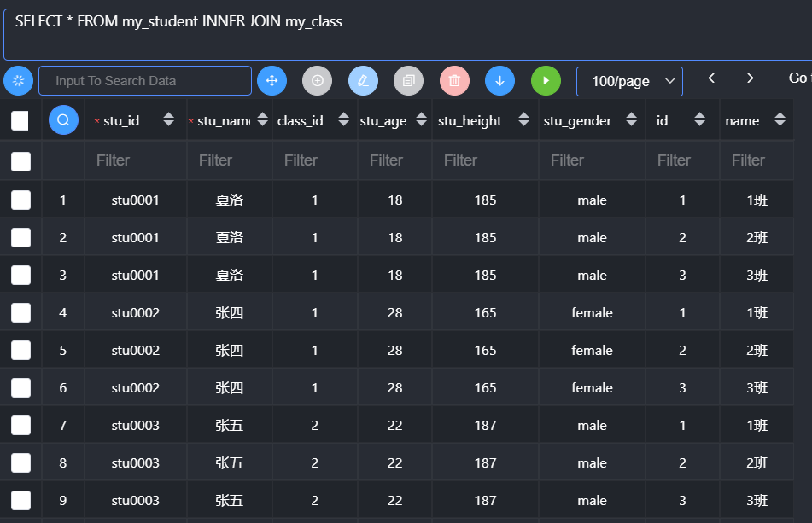This screenshot has width=812, height=523.
Task: Check the checkbox for row 9
Action: point(20,500)
